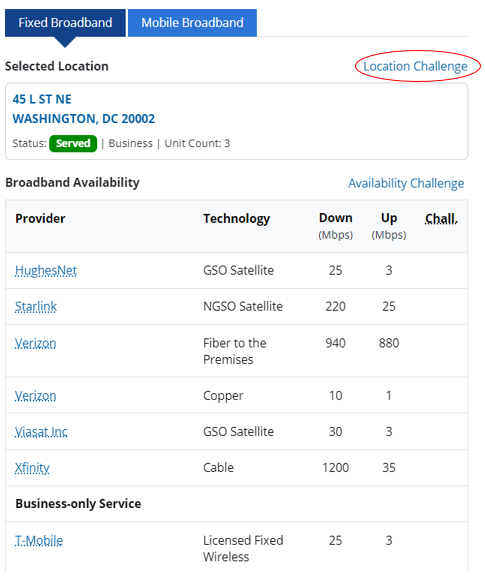Open the Location Challenge link
The height and width of the screenshot is (588, 485).
[415, 66]
